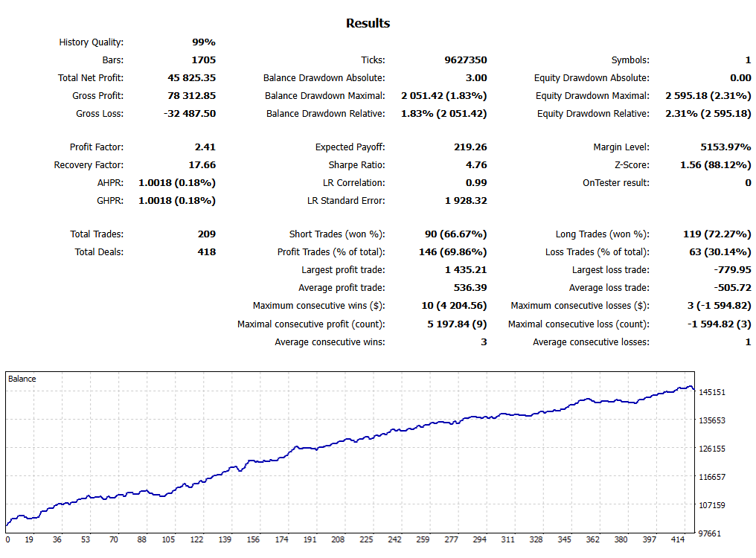Screen dimensions: 756x558
Task: Select the Margin Level value 5153.97%
Action: pos(725,147)
